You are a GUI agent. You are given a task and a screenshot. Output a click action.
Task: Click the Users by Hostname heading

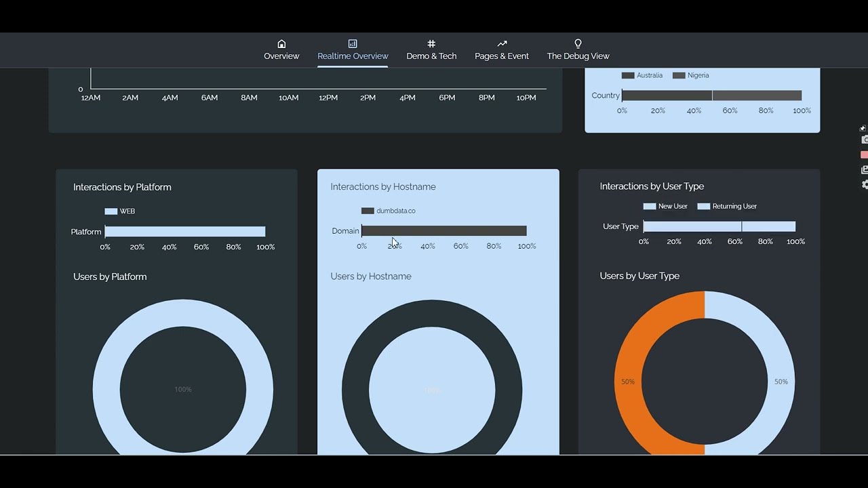pos(371,276)
